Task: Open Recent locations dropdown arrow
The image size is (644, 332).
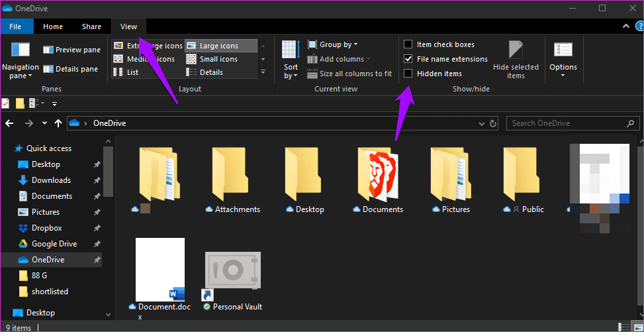Action: click(x=44, y=123)
